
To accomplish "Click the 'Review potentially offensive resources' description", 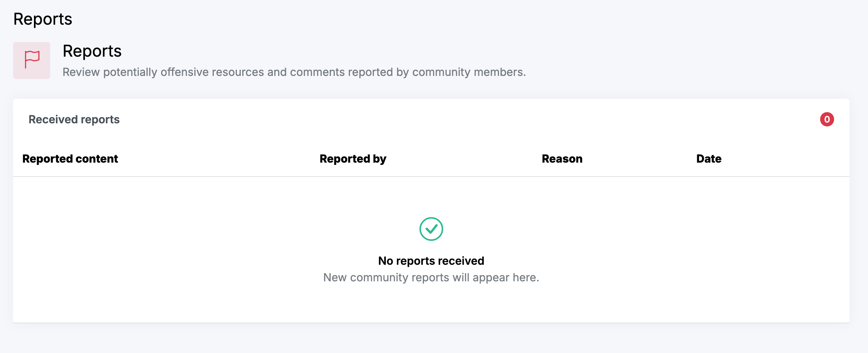I will click(x=294, y=72).
